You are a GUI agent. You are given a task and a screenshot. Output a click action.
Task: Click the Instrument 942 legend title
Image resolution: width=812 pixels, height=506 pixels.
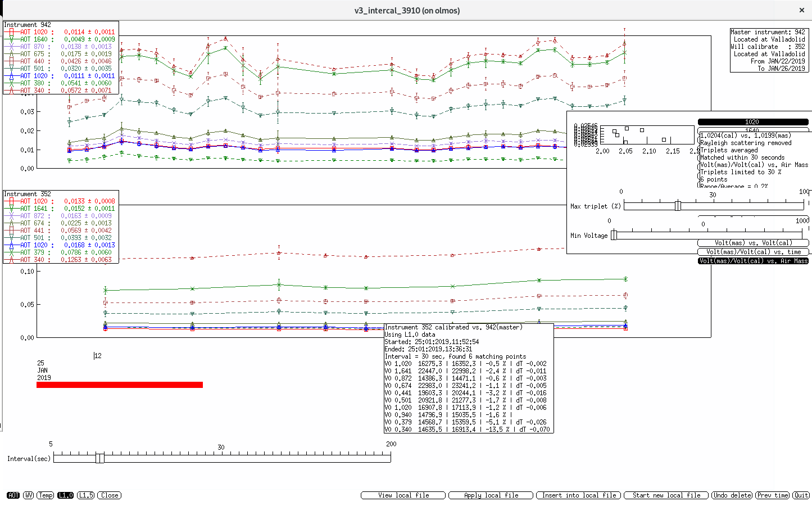tap(28, 25)
